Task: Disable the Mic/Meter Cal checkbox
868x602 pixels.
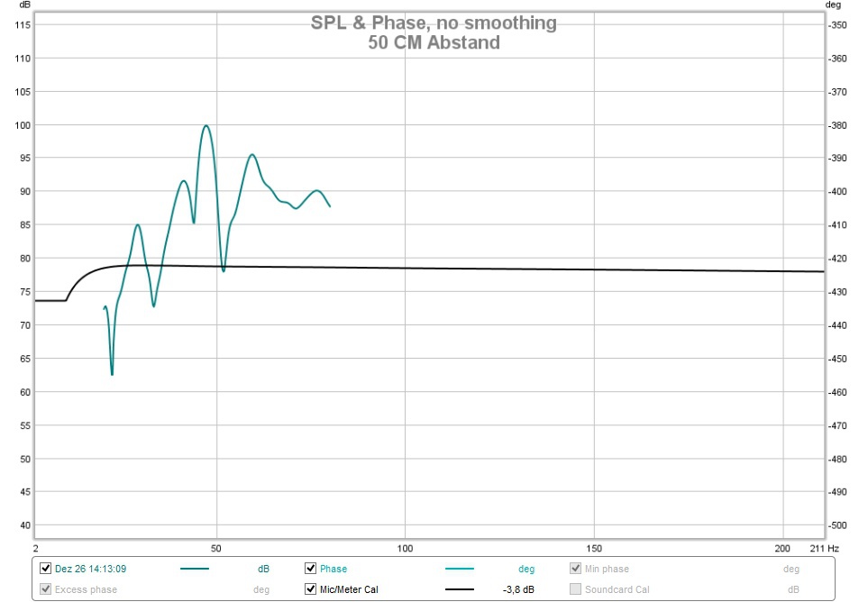Action: [x=311, y=589]
